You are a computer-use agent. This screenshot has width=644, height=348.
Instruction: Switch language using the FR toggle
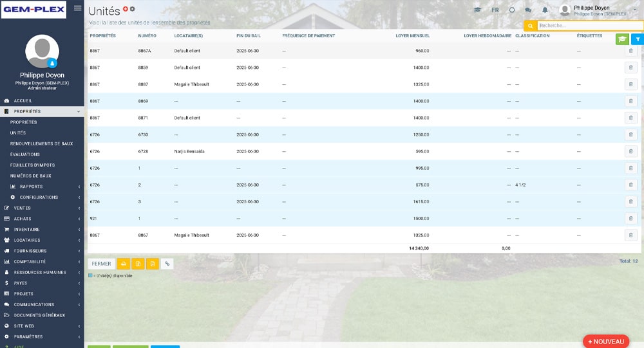coord(495,10)
